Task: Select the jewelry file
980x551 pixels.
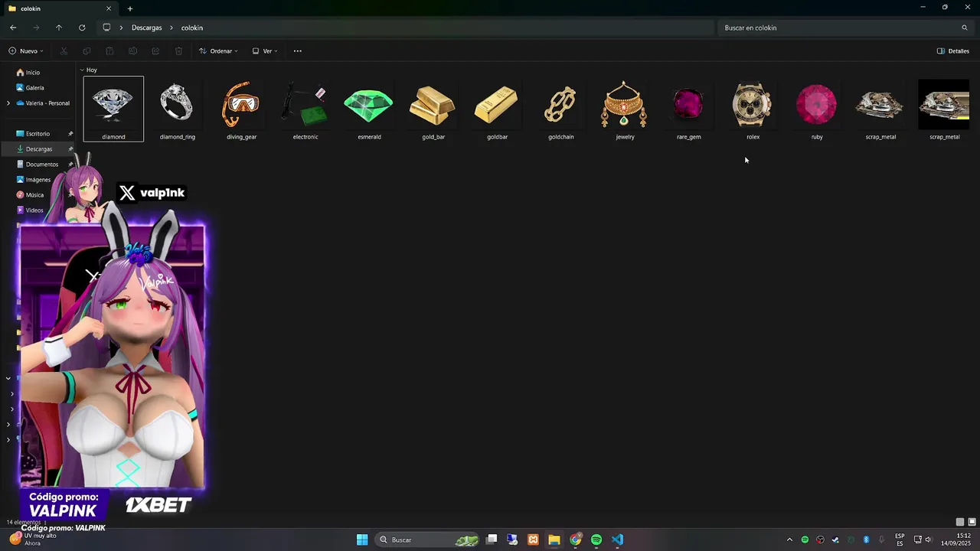Action: (x=625, y=109)
